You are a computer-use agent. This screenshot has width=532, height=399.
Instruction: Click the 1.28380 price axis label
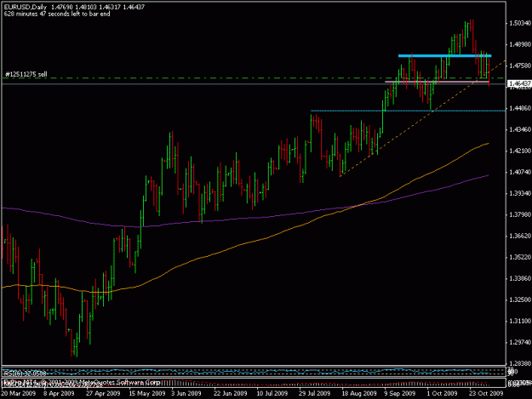(520, 363)
